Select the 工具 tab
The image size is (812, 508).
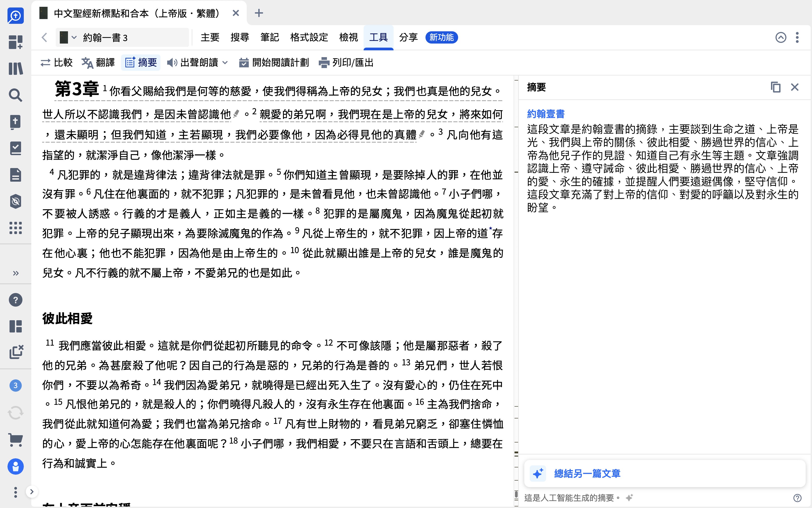(x=379, y=37)
